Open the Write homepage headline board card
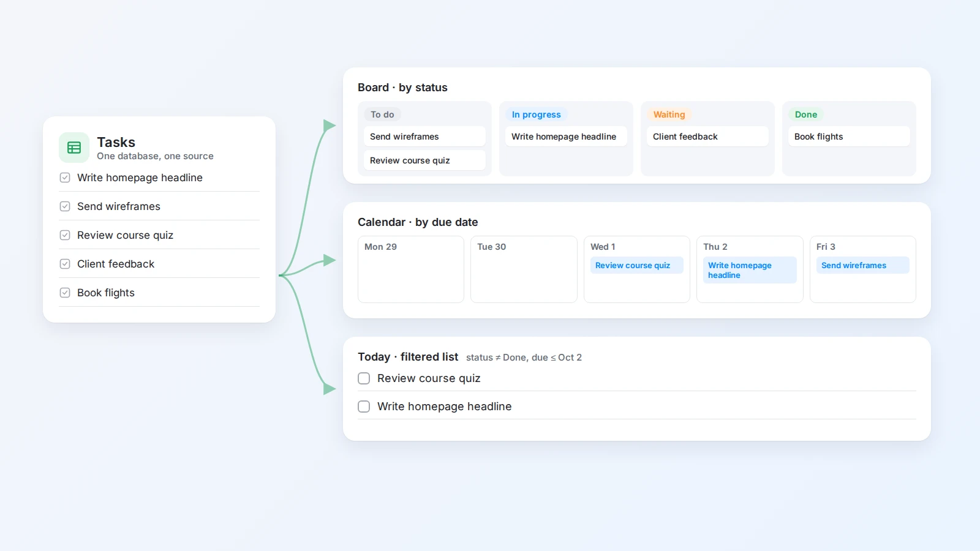The height and width of the screenshot is (551, 980). [566, 137]
